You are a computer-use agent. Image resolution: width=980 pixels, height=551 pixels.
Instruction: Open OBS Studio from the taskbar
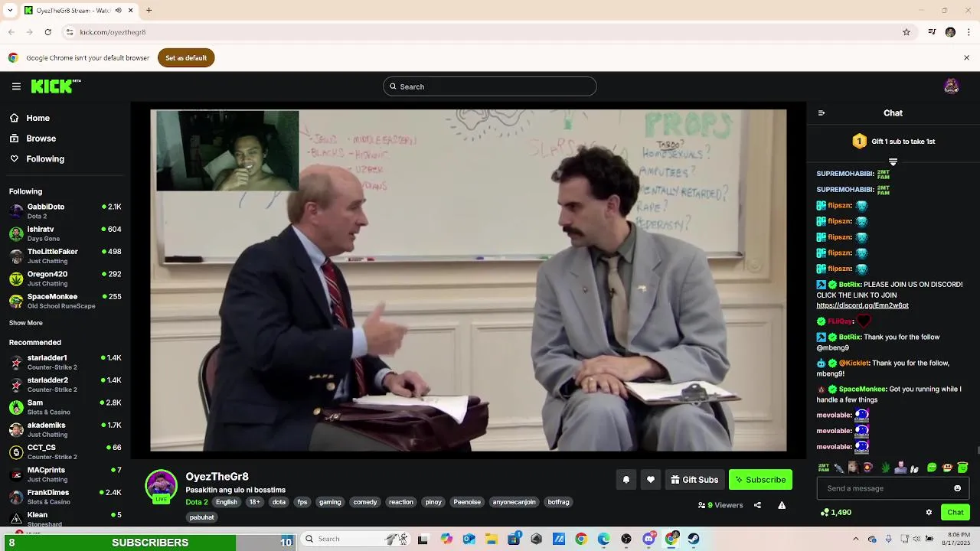[x=626, y=539]
